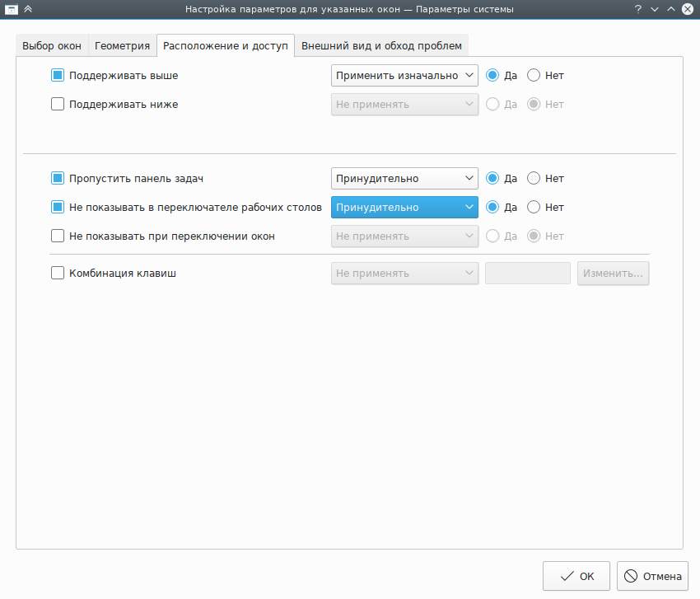
Task: Enable 'Не показывать при переключении окон' checkbox
Action: (58, 236)
